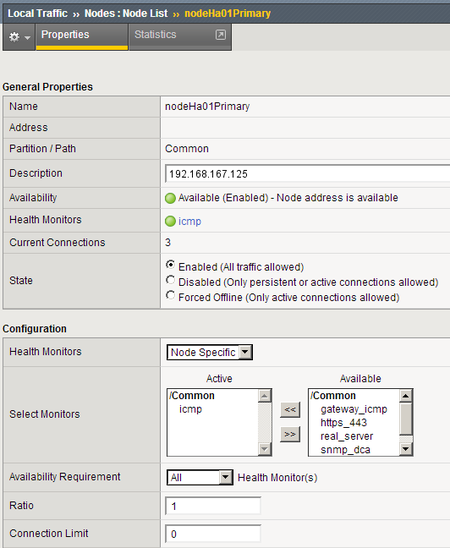Open Availability Requirement All dropdown

tap(200, 477)
